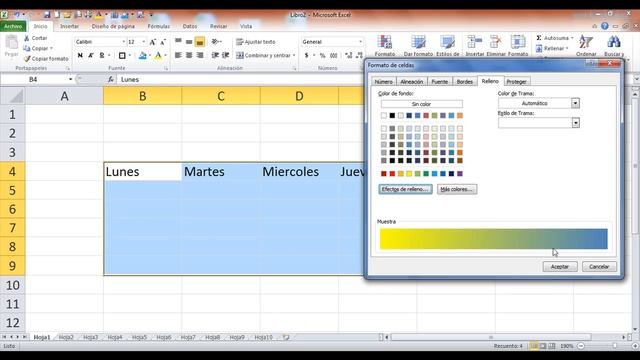Click the Más colores button
Image resolution: width=640 pixels, height=360 pixels.
click(457, 189)
